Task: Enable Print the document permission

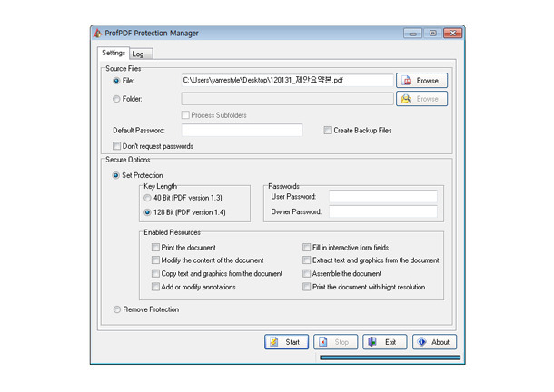Action: point(155,247)
